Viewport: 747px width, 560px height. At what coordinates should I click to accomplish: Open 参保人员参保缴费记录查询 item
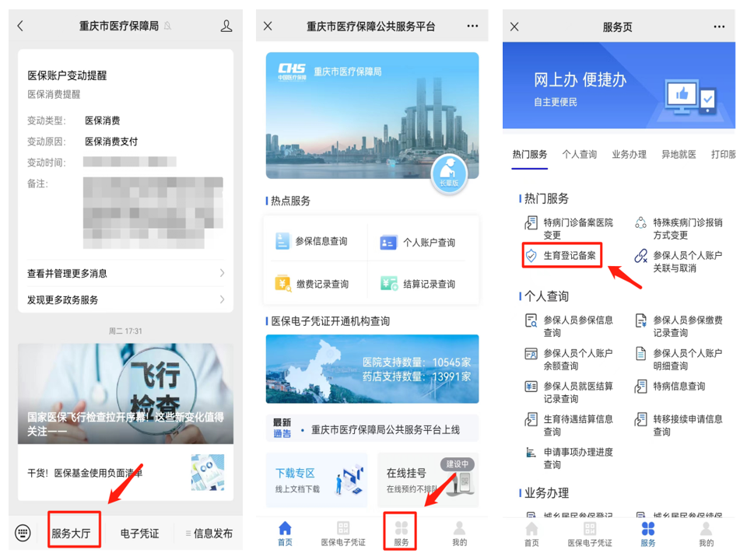coord(679,326)
